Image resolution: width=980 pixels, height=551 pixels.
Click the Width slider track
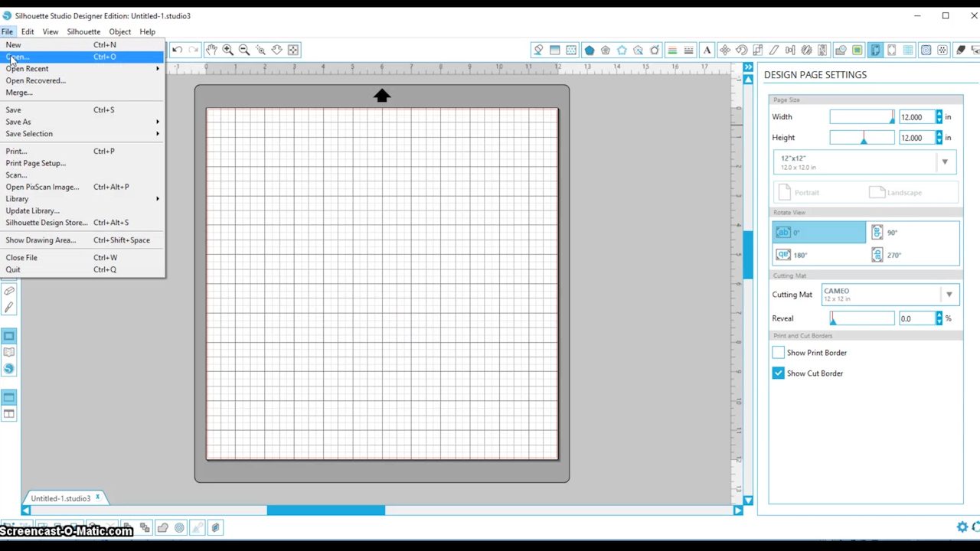pos(861,117)
